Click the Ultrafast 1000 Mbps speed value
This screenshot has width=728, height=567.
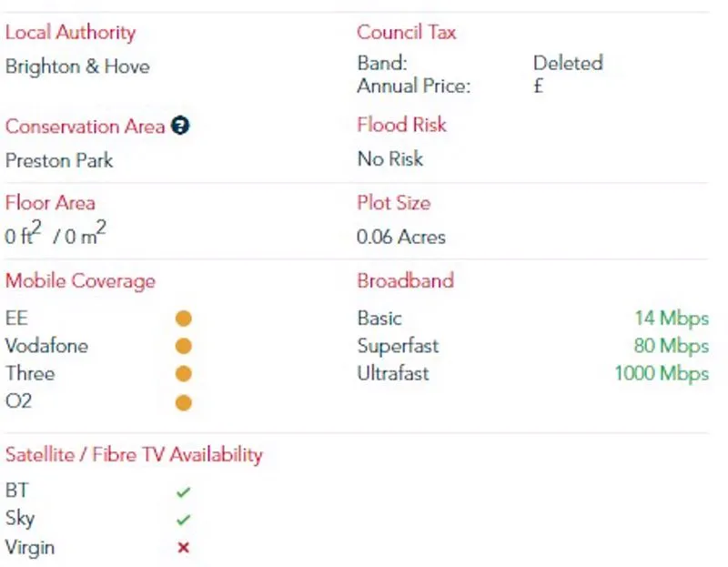662,374
